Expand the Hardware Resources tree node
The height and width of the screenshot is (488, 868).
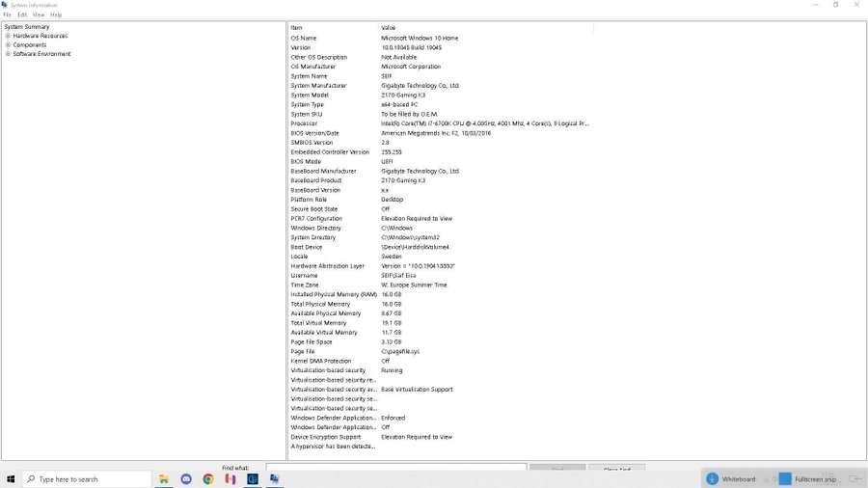[8, 36]
